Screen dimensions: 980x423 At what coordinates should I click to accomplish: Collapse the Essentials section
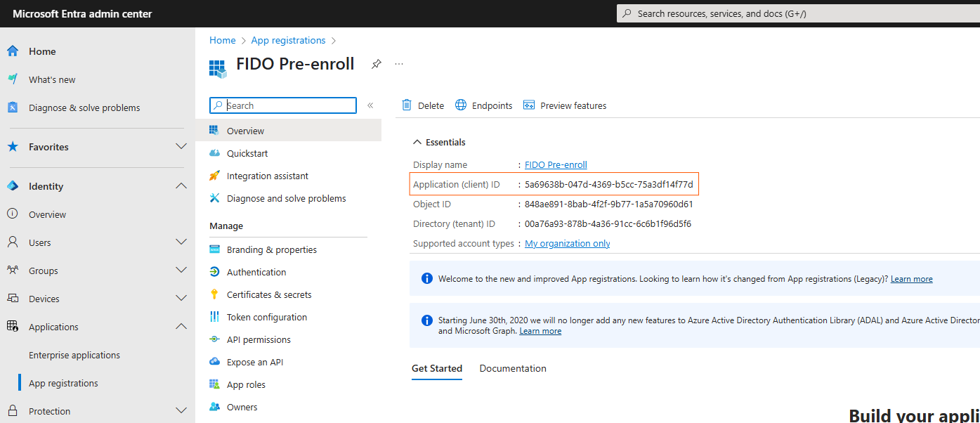(439, 142)
